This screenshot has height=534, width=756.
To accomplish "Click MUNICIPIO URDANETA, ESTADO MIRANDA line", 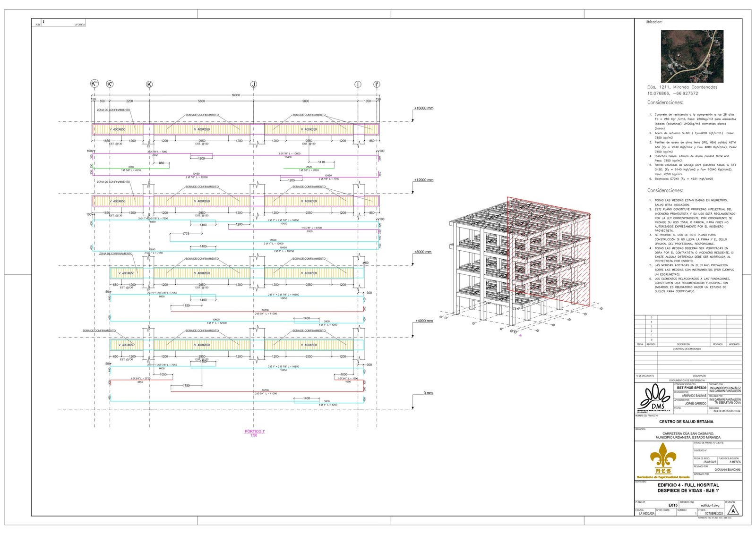I will (688, 438).
